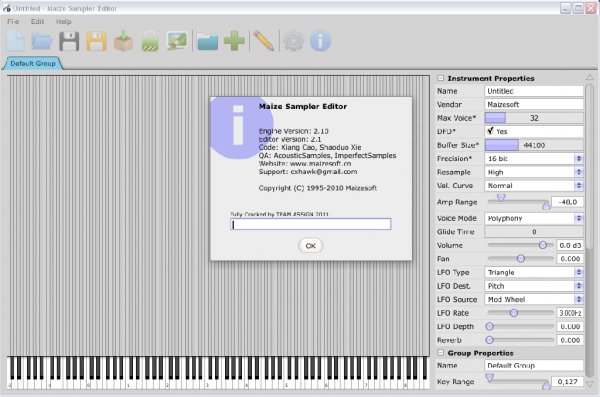The image size is (600, 397).
Task: Click the Key Range lower slider handle
Action: pyautogui.click(x=489, y=378)
